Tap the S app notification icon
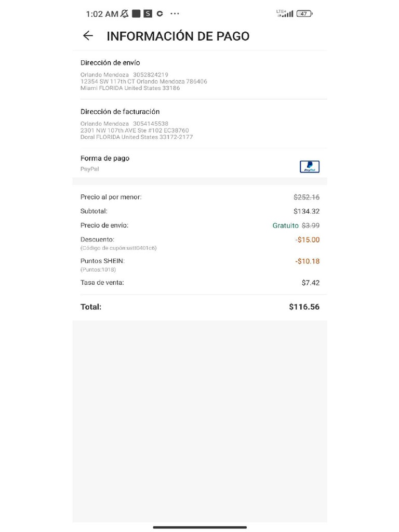The height and width of the screenshot is (532, 399). 148,14
